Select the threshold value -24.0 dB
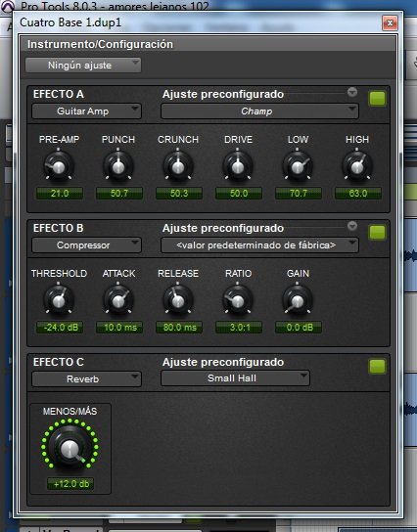This screenshot has height=532, width=417. (60, 328)
